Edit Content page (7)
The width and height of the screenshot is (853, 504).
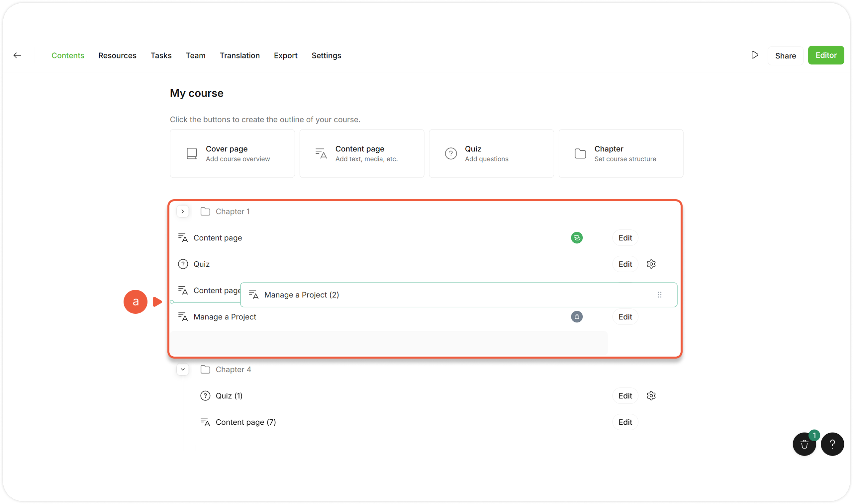(x=625, y=422)
